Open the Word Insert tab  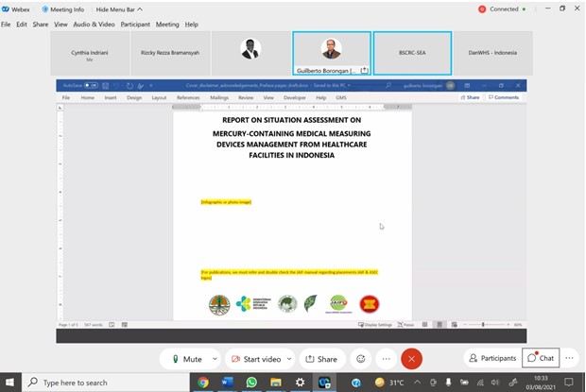point(111,97)
